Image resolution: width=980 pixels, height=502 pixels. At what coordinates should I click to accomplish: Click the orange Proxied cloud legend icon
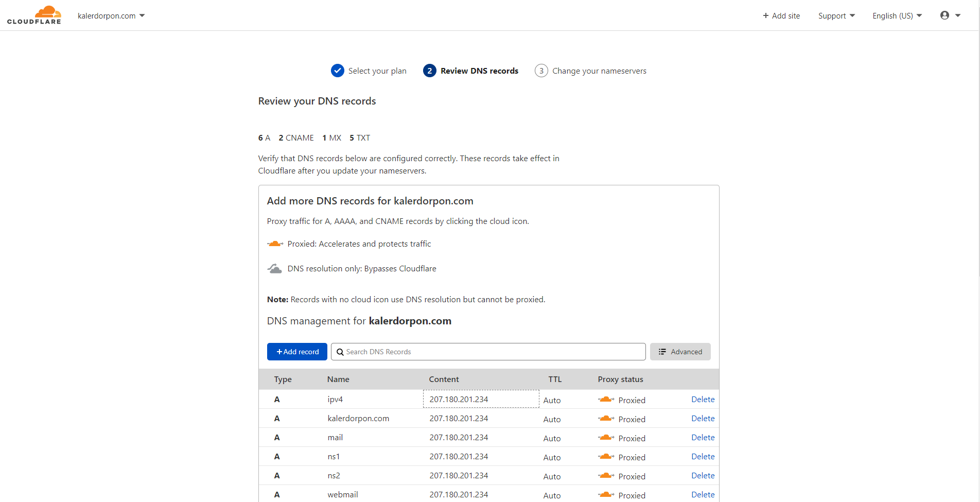(x=275, y=244)
